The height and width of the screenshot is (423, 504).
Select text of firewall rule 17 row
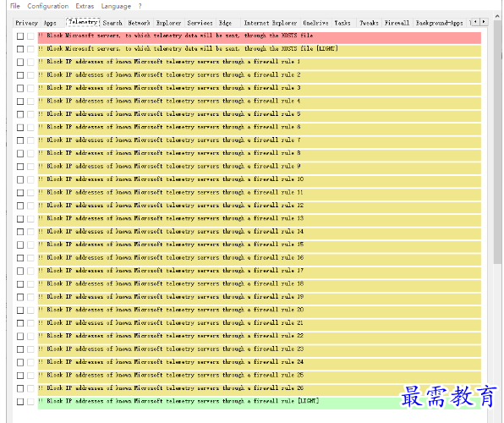pyautogui.click(x=171, y=270)
